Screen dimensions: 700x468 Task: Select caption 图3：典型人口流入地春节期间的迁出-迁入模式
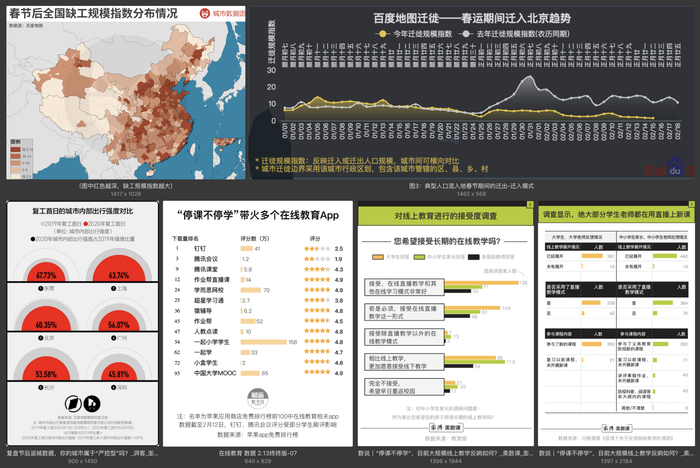[x=471, y=186]
